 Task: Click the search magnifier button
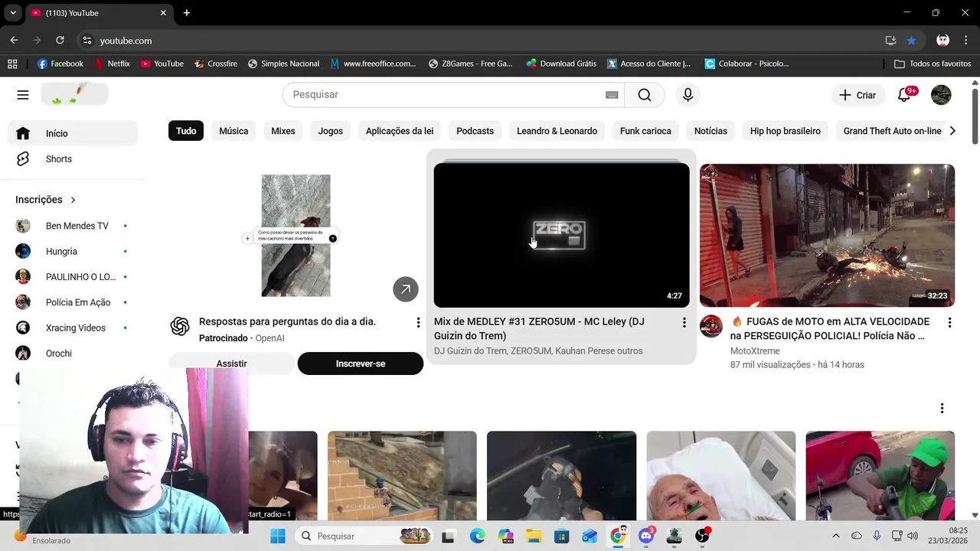coord(645,95)
